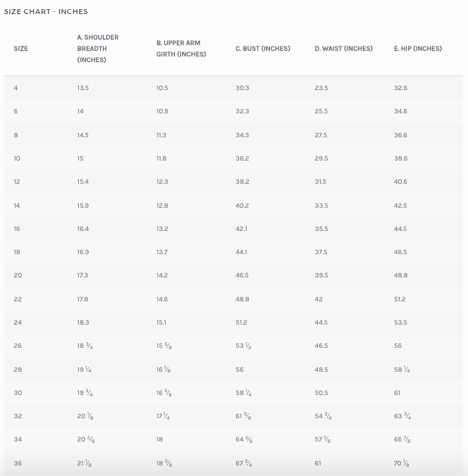Click the 44.5 hip value for size 16
The width and height of the screenshot is (468, 476).
click(400, 229)
